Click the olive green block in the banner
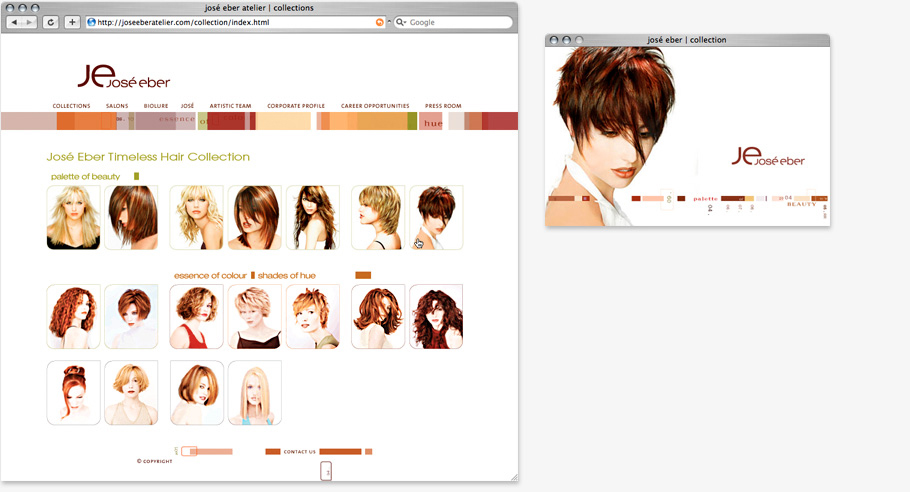This screenshot has width=910, height=492. tap(412, 121)
